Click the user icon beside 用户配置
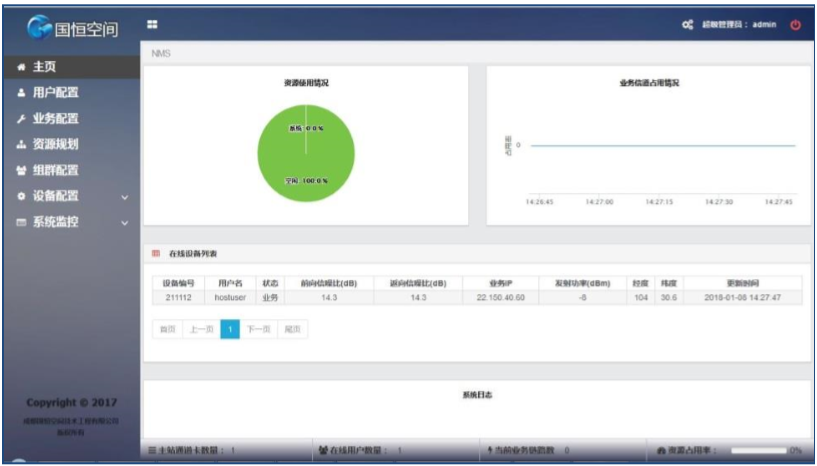Screen dimensions: 817x466 tap(21, 93)
